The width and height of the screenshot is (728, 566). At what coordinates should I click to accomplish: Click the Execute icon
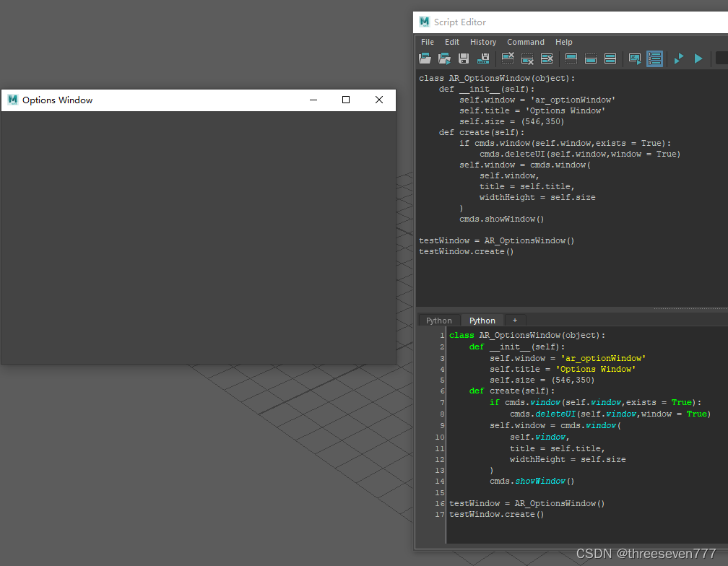tap(698, 58)
